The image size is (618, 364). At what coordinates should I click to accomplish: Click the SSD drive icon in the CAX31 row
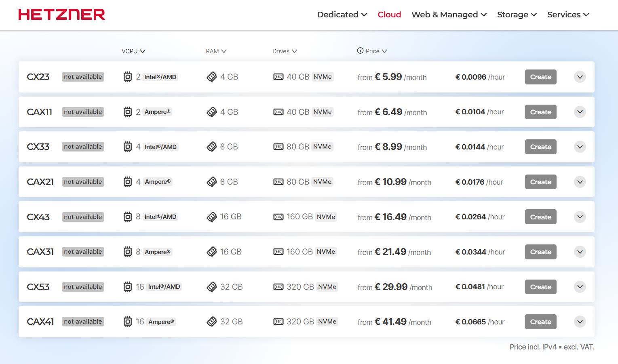[x=278, y=252]
